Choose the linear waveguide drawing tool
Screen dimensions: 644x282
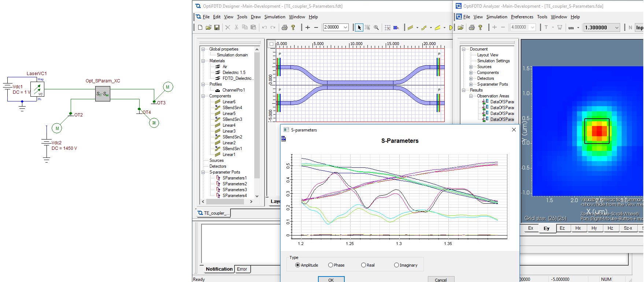[x=410, y=27]
